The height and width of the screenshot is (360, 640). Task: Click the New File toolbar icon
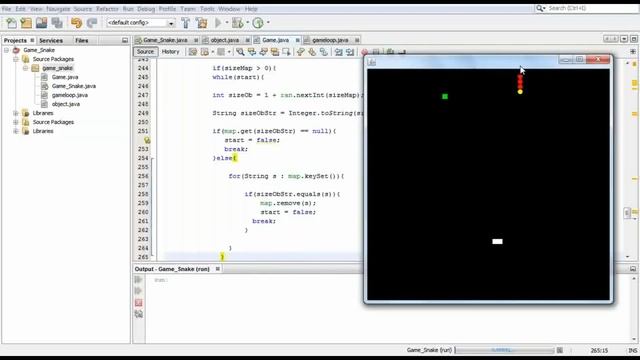click(x=11, y=23)
